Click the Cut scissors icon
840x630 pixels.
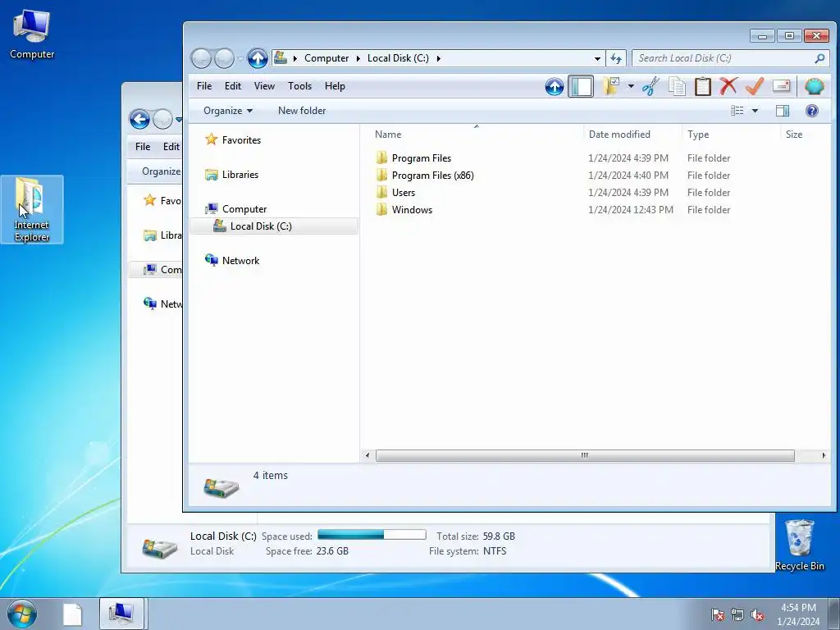651,86
